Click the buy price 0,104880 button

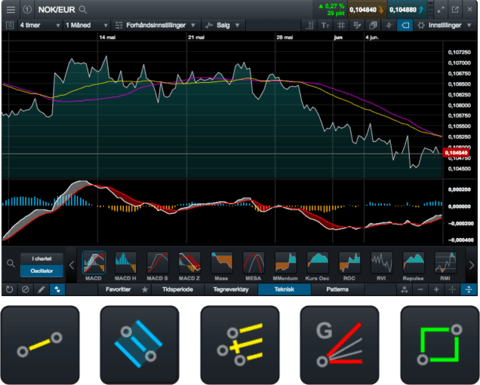pos(407,10)
